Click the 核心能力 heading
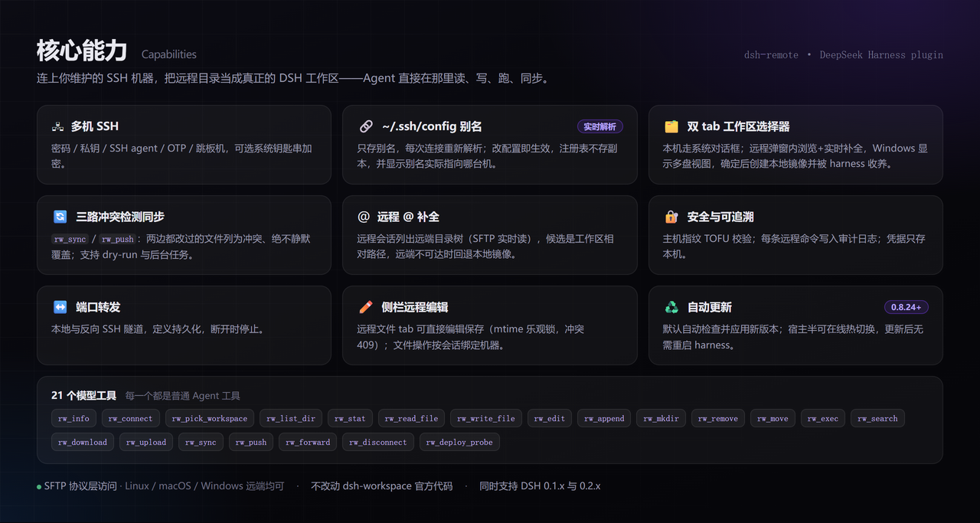 82,51
